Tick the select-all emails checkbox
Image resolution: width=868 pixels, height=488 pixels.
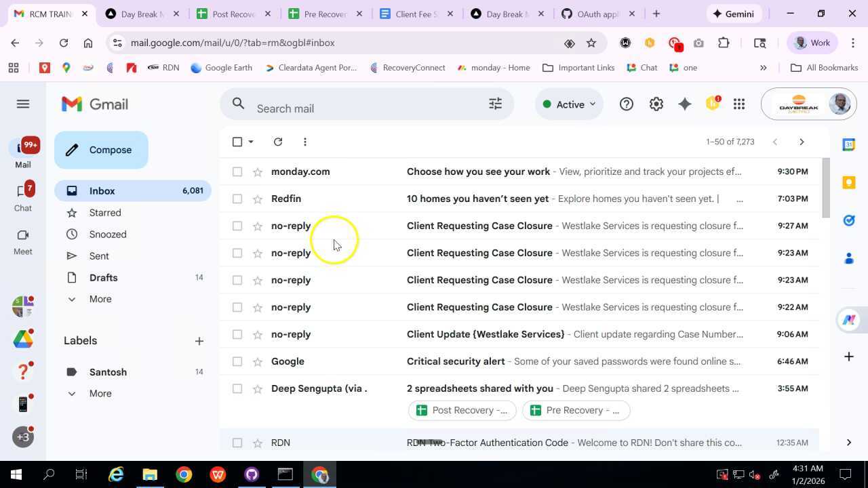pyautogui.click(x=237, y=142)
